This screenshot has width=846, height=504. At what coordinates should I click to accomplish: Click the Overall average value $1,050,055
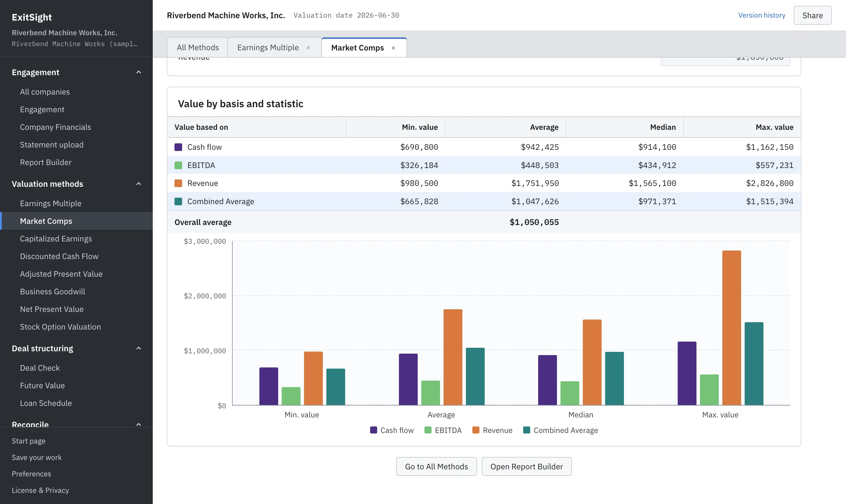(534, 222)
